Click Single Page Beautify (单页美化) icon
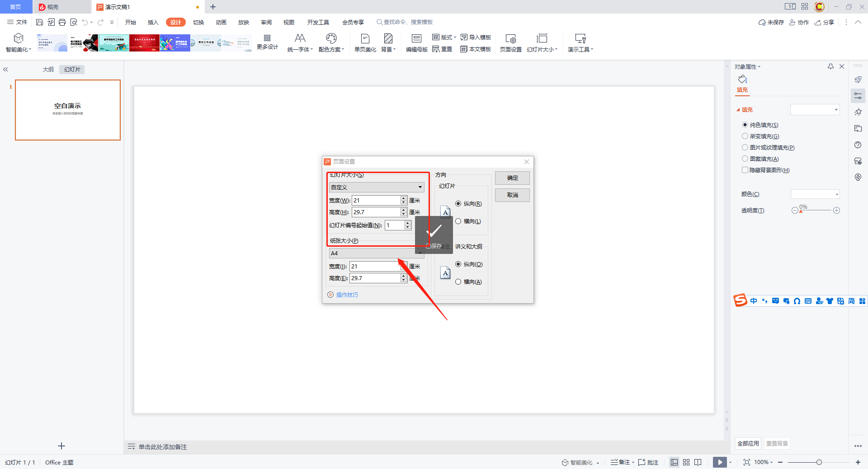The image size is (868, 469). click(365, 38)
